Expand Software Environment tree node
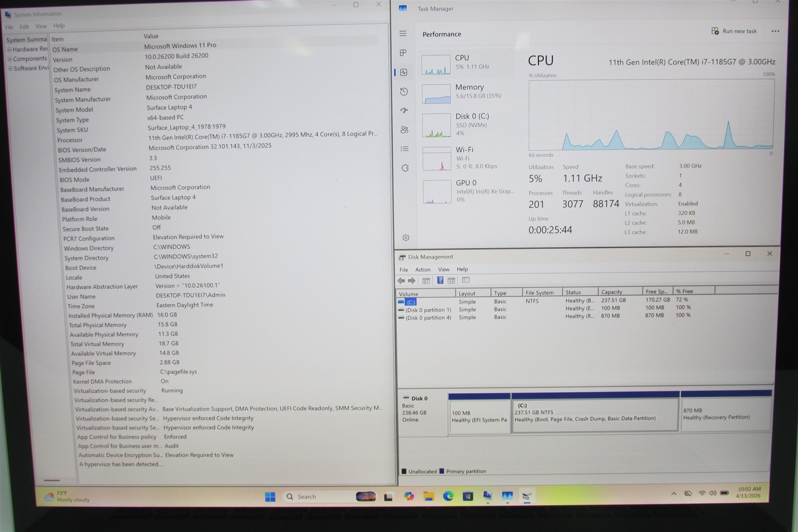Viewport: 798px width, 532px height. pos(10,68)
